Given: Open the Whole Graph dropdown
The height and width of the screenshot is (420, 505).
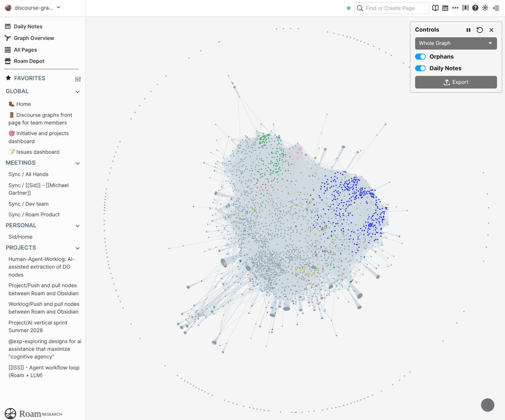Looking at the screenshot, I should [x=456, y=43].
